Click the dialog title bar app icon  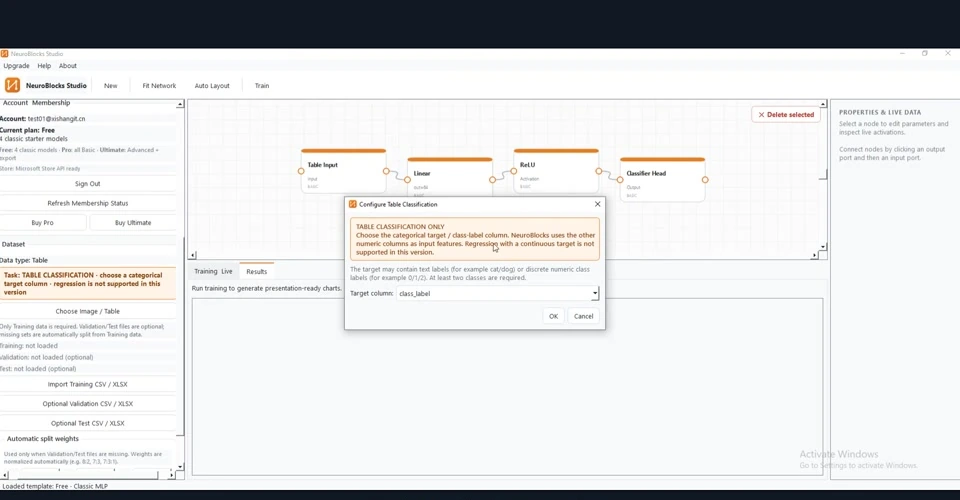pos(353,204)
